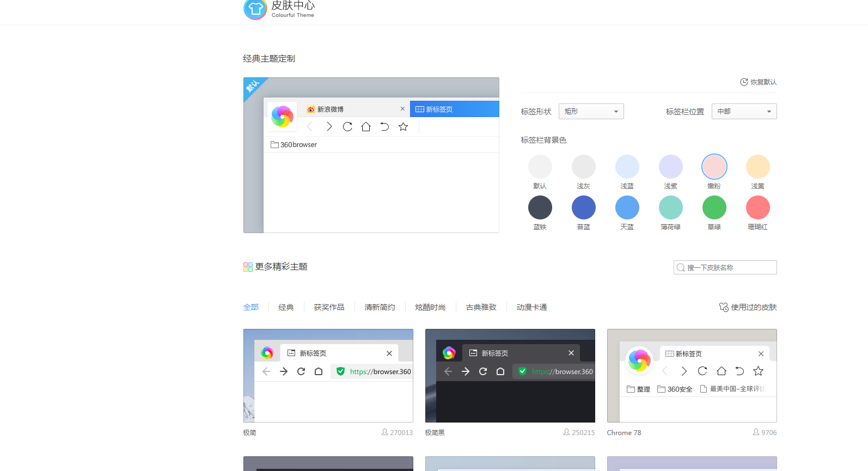Click the new tab grid icon on blue tab

tap(420, 109)
